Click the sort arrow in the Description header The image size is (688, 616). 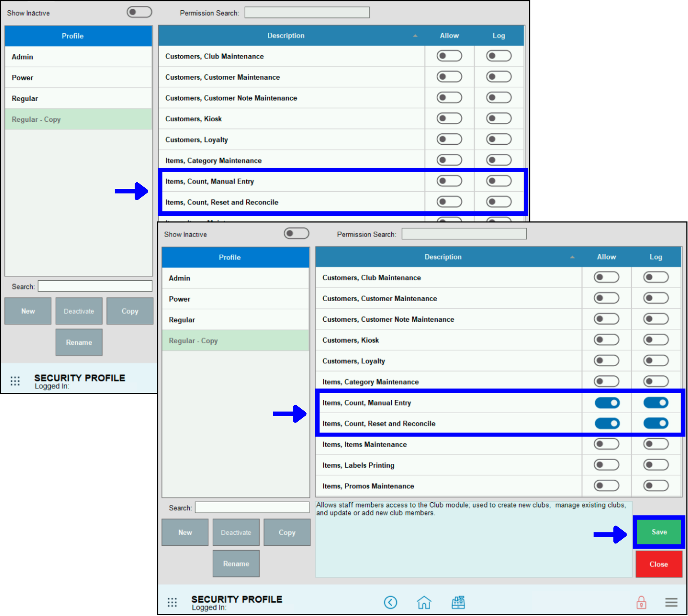(x=572, y=257)
